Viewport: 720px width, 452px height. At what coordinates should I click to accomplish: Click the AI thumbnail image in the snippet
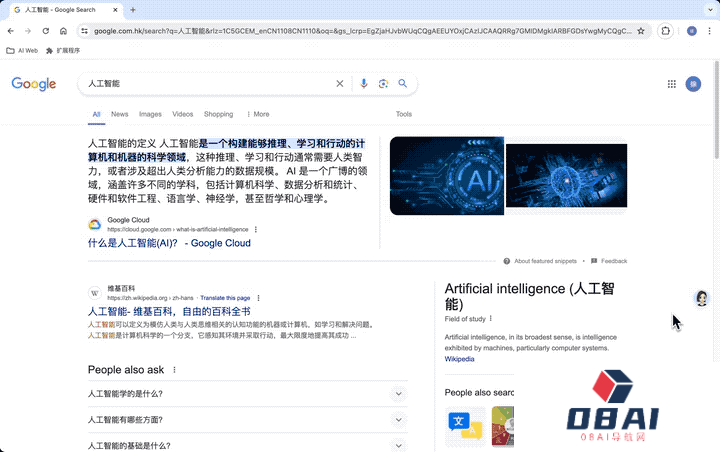click(x=446, y=176)
